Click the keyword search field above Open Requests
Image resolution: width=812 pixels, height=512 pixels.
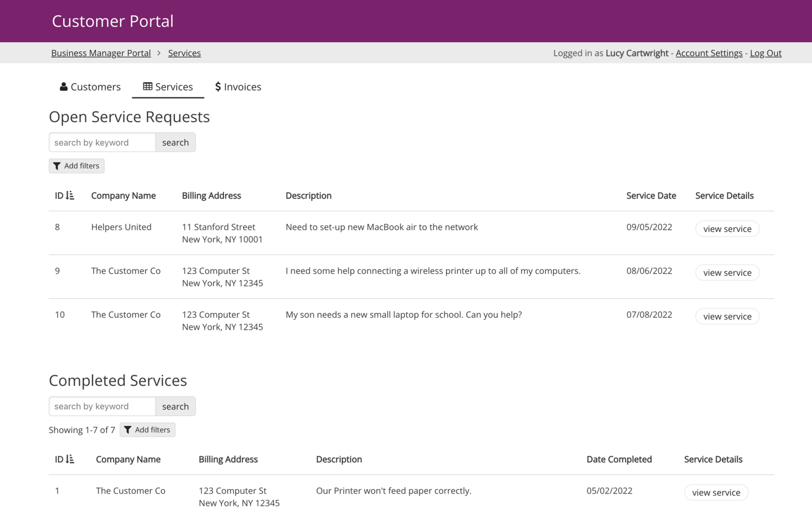[102, 142]
